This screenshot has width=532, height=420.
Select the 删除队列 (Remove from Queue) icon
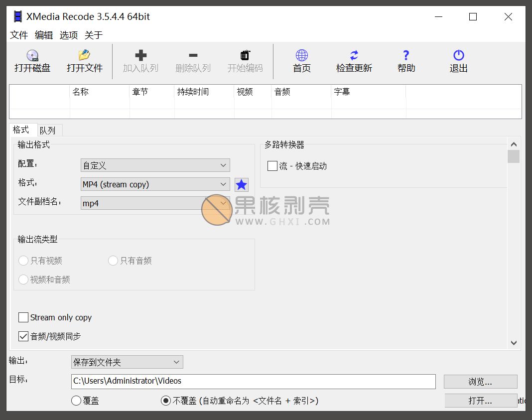click(x=193, y=60)
